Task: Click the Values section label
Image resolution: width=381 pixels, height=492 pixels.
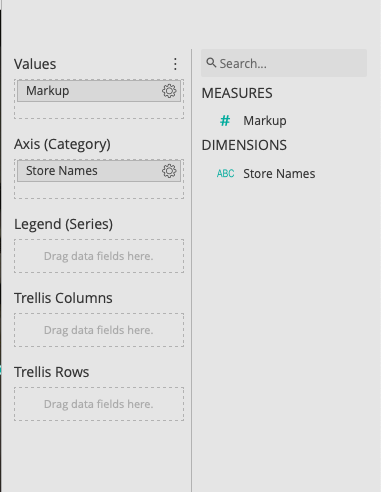Action: point(35,64)
